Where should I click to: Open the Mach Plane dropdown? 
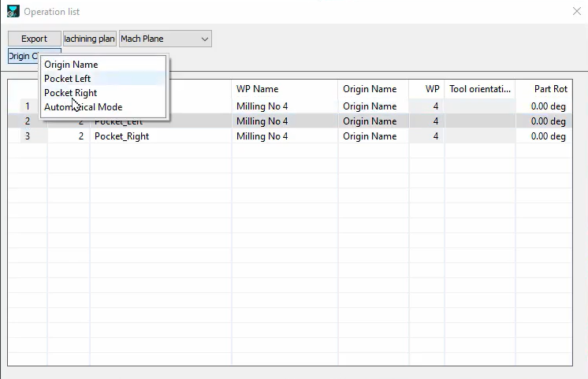[x=165, y=39]
